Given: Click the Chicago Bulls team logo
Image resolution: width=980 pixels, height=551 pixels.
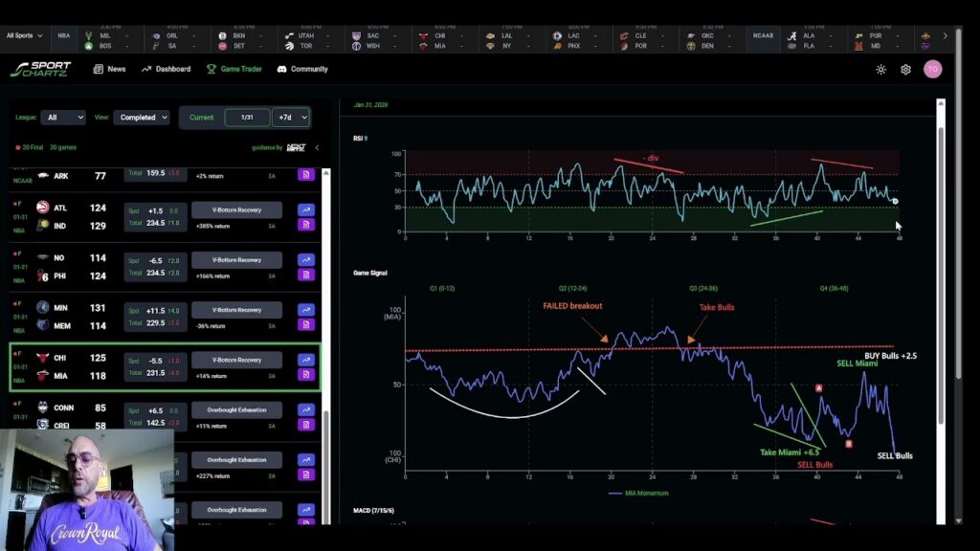Looking at the screenshot, I should pos(41,359).
